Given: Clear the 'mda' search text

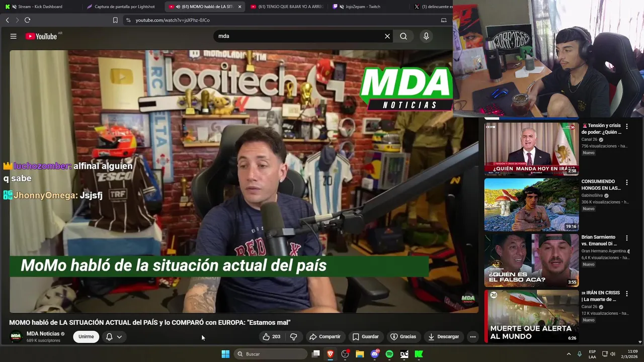Looking at the screenshot, I should tap(387, 36).
